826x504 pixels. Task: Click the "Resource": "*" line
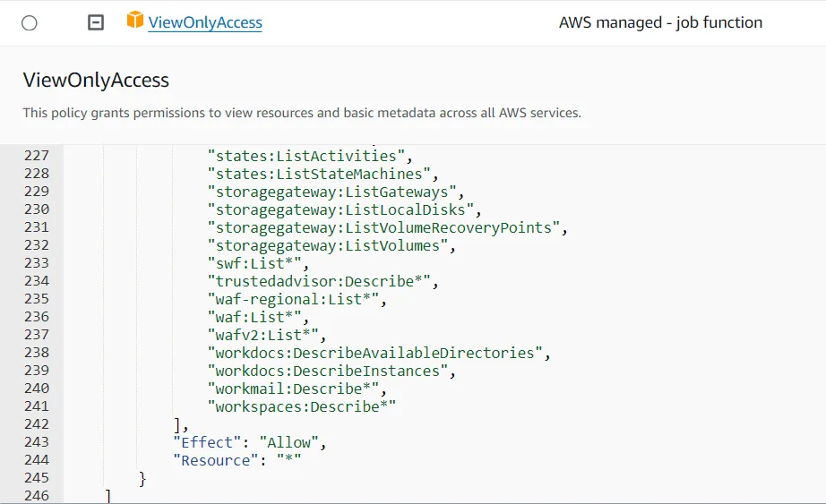[237, 460]
